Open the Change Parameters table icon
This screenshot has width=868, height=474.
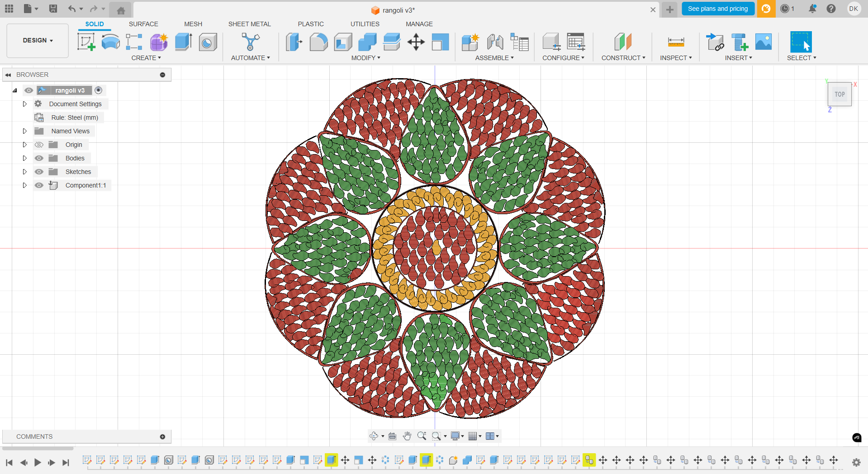coord(576,42)
